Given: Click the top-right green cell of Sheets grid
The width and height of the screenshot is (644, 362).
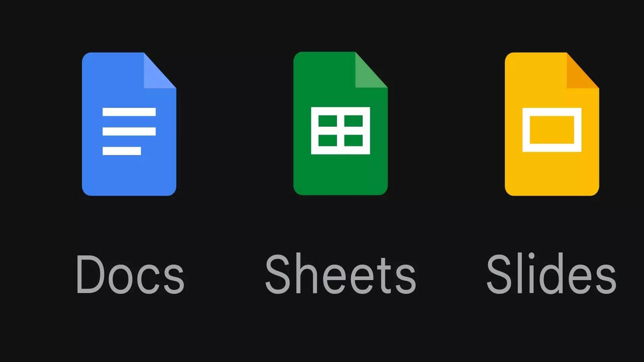Looking at the screenshot, I should tap(354, 121).
